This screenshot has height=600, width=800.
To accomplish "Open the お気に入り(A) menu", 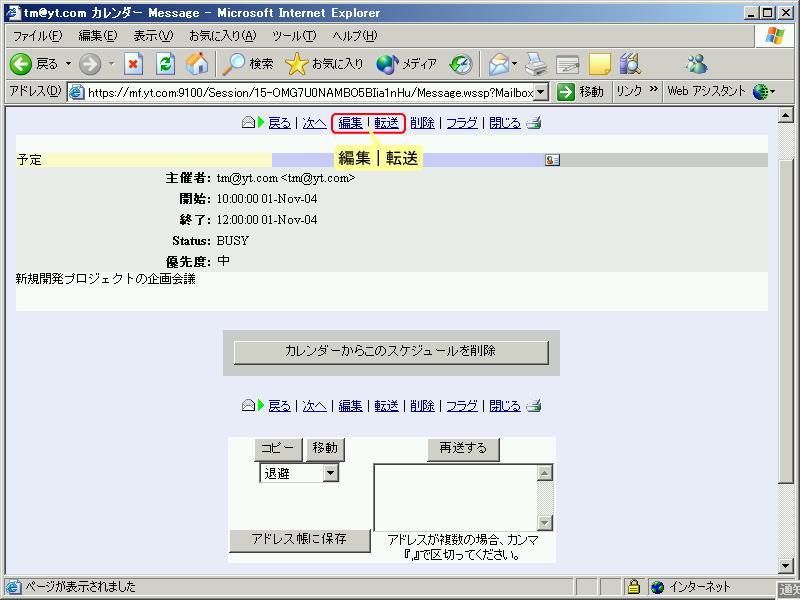I will 222,36.
